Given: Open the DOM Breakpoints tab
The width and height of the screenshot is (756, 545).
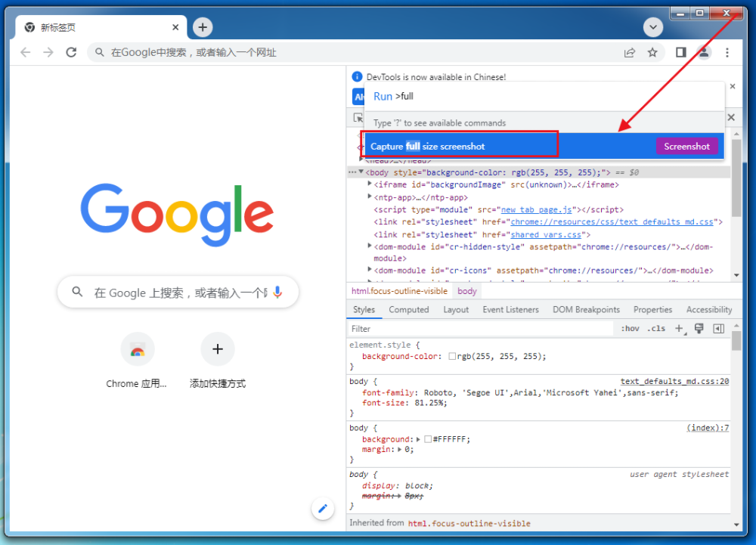Looking at the screenshot, I should (586, 310).
